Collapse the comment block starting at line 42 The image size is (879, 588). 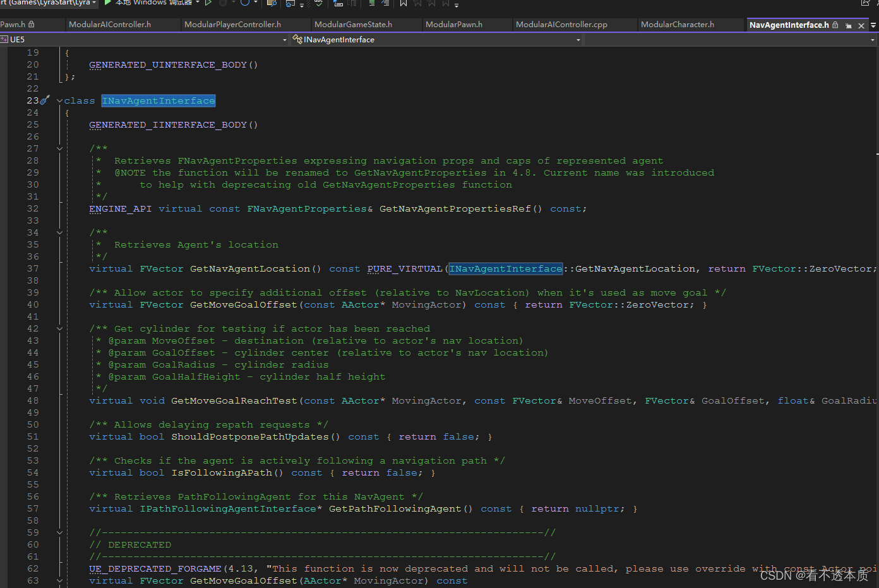[59, 329]
